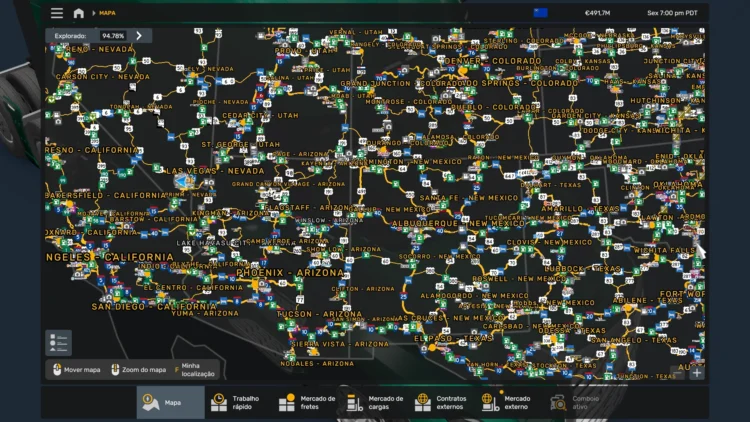This screenshot has width=750, height=422.
Task: Select ALAMOGORDO - NEW MEXICO label
Action: tap(474, 296)
